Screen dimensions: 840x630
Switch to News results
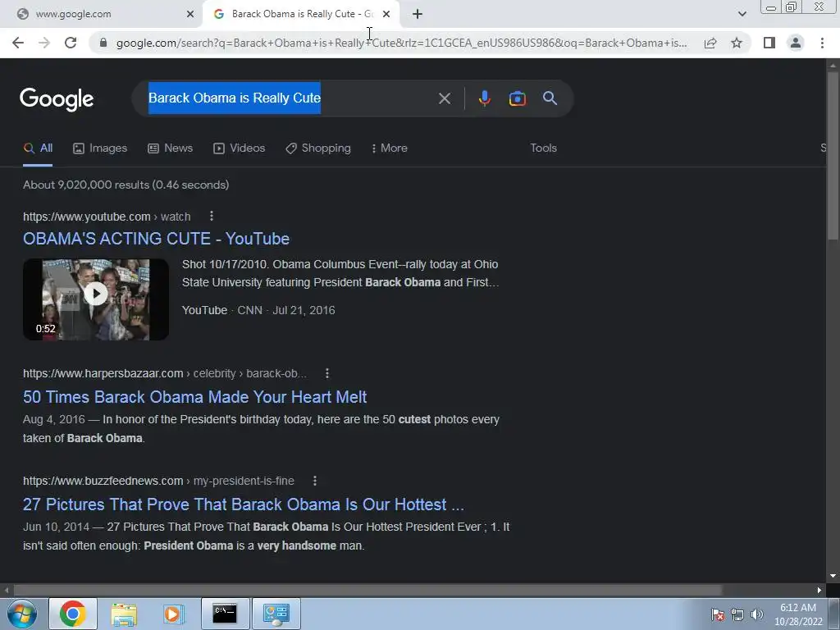pos(170,148)
